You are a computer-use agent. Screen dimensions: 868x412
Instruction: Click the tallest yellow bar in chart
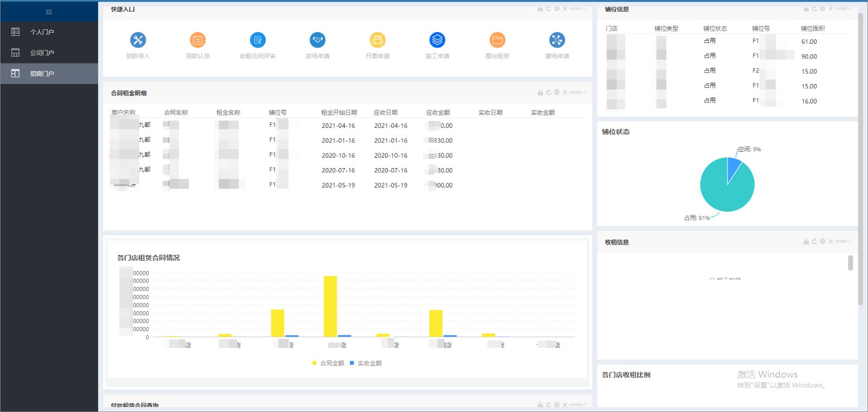330,306
